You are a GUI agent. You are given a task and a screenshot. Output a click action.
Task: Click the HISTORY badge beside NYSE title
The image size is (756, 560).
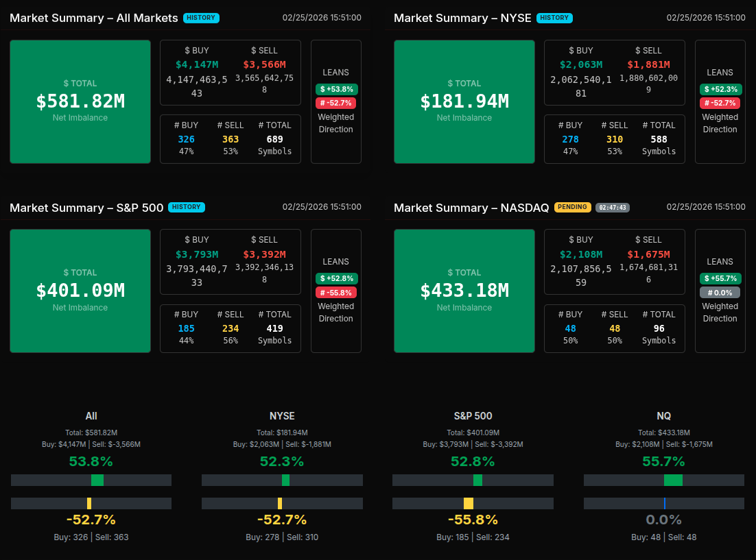click(554, 18)
